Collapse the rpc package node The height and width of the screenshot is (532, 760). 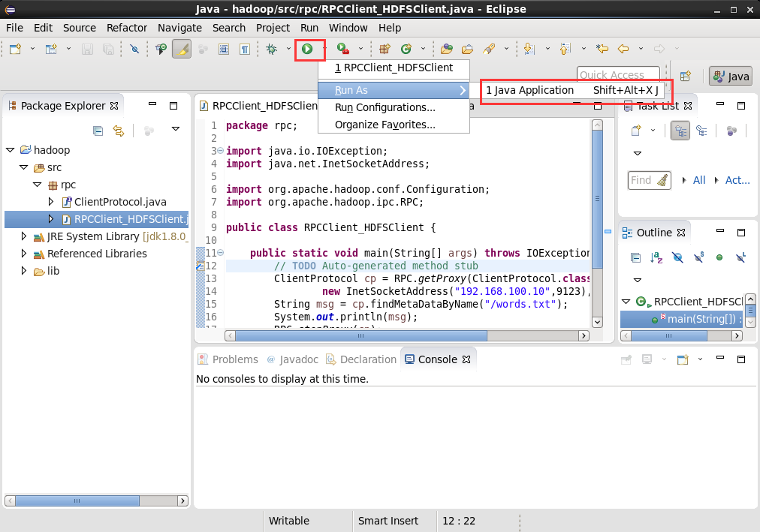pos(38,185)
